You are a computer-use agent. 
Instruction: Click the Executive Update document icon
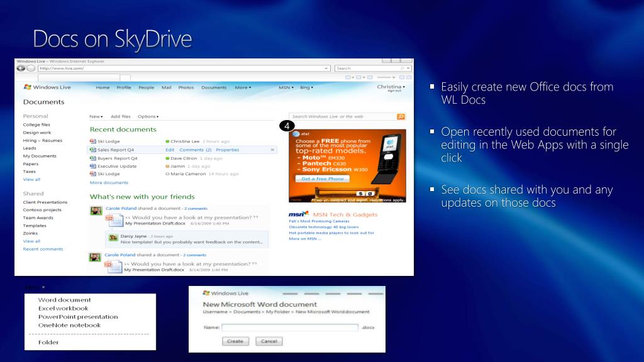[93, 166]
